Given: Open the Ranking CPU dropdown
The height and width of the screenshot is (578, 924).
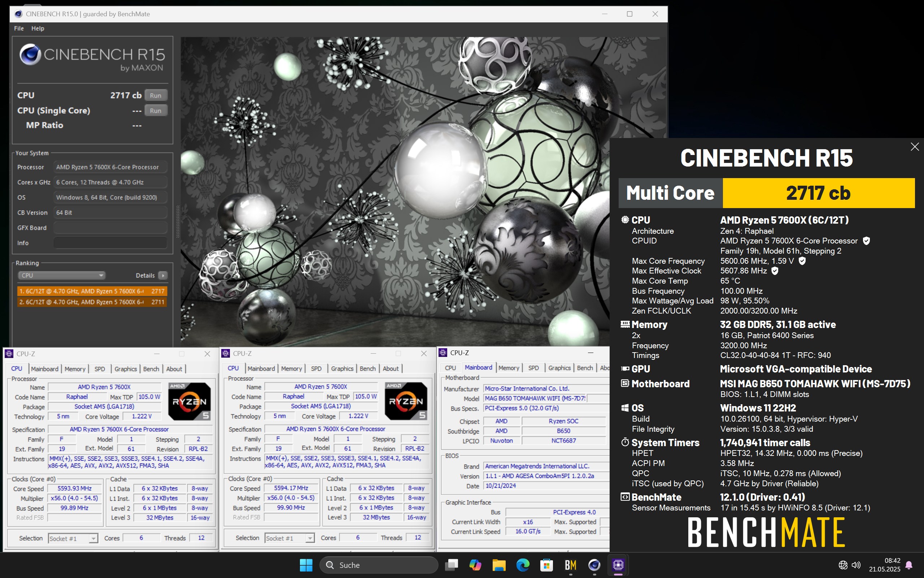Looking at the screenshot, I should [x=61, y=275].
